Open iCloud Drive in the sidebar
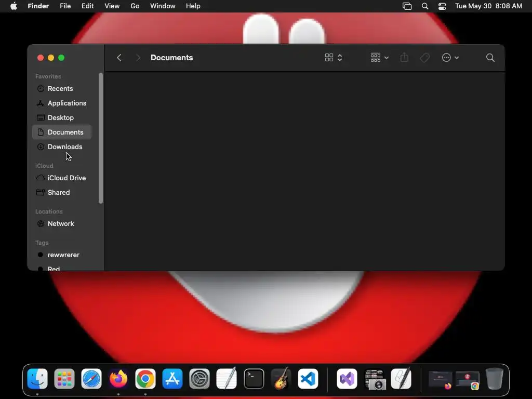532x399 pixels. click(62, 178)
